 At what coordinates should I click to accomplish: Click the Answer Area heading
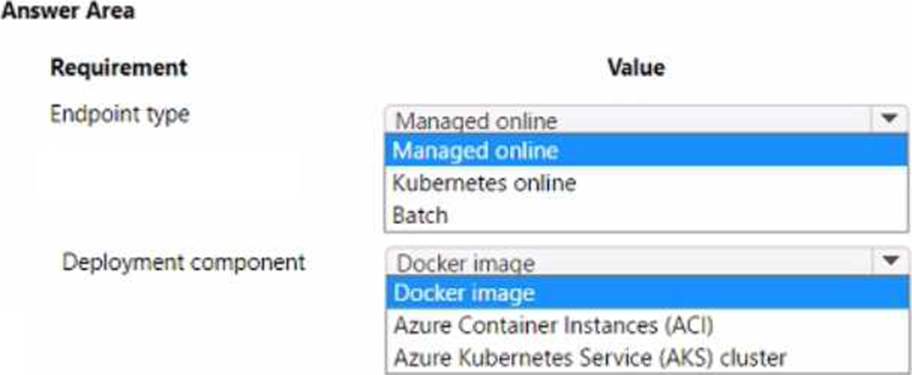tap(67, 10)
